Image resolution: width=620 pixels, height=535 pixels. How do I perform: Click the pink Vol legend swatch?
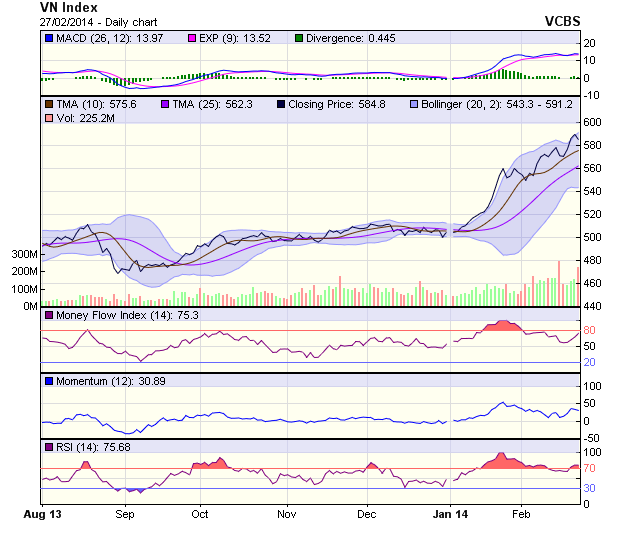point(49,119)
